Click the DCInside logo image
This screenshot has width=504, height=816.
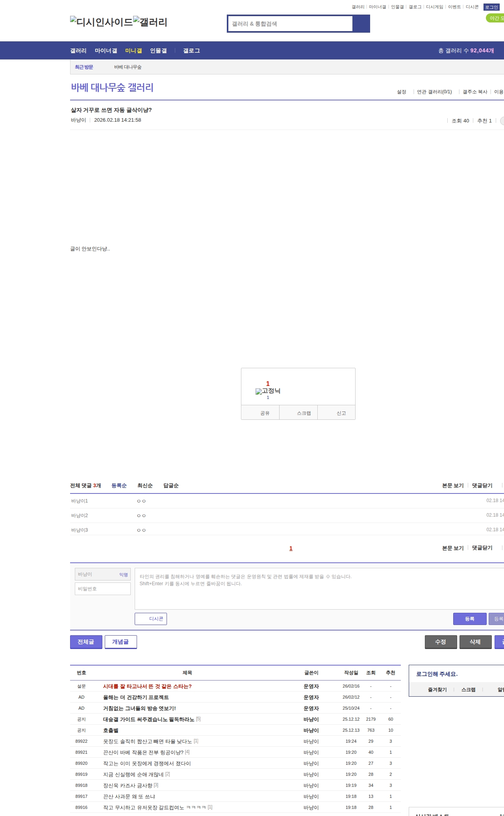[102, 22]
